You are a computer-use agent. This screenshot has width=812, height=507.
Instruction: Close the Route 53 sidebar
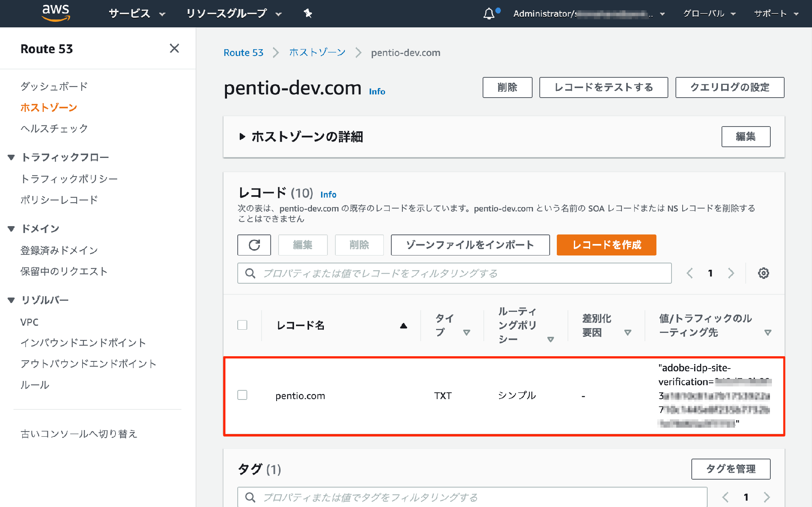(x=174, y=48)
